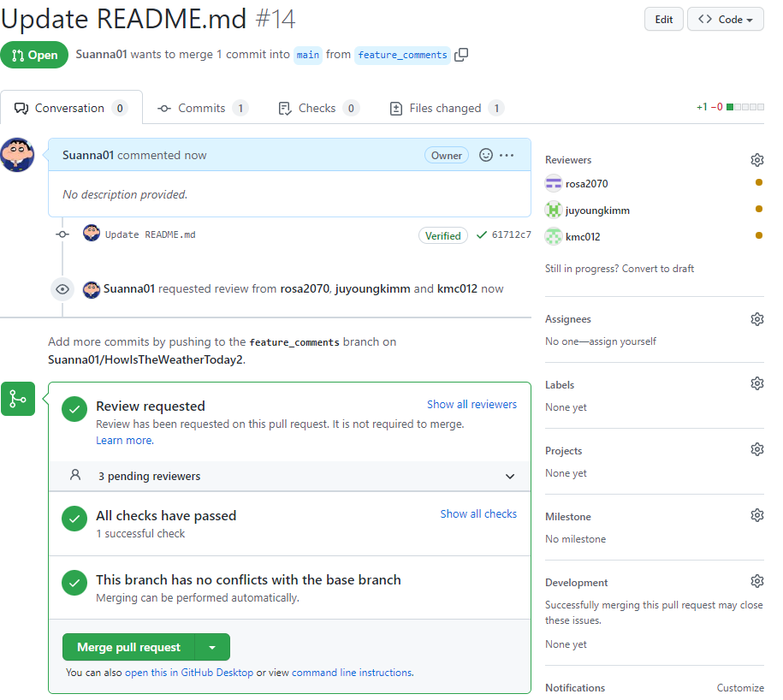Click the Edit title button
This screenshot has width=783, height=700.
[664, 20]
